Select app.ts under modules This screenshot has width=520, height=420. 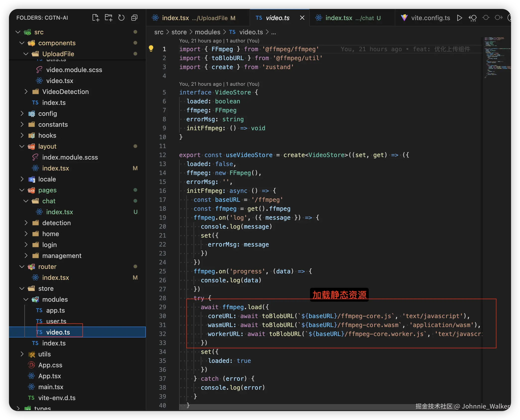pyautogui.click(x=55, y=310)
